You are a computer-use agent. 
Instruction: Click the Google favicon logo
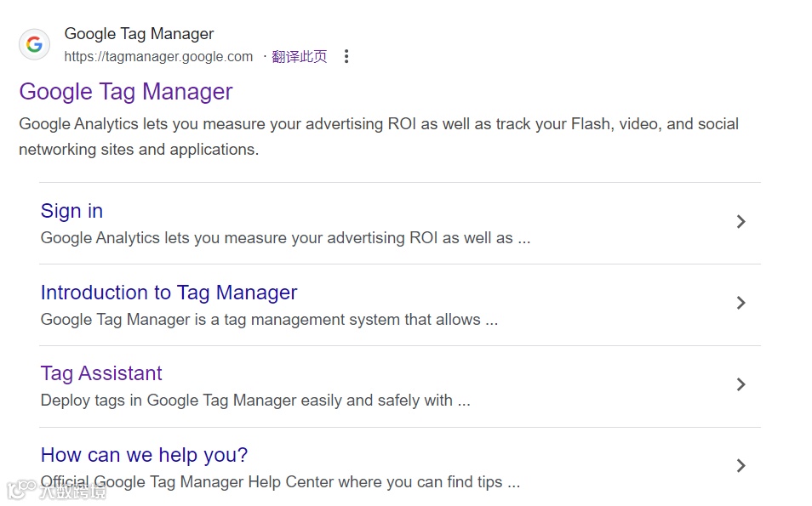[34, 44]
